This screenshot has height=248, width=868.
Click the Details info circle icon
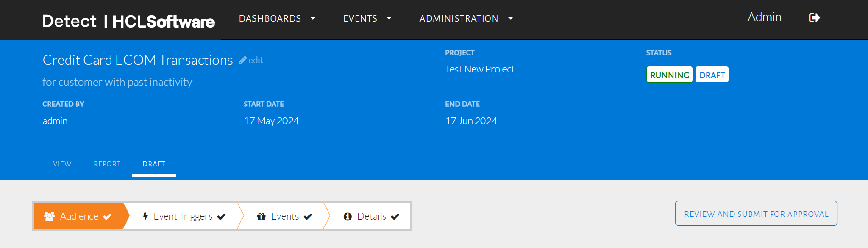(x=348, y=216)
